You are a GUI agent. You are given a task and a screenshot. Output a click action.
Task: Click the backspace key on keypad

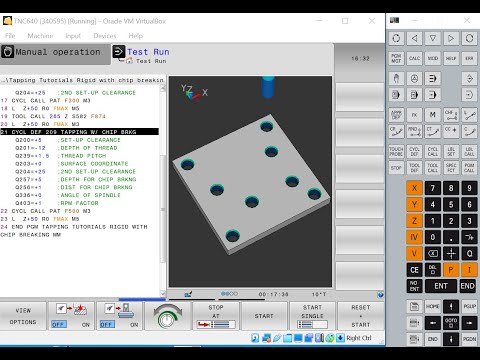[433, 253]
